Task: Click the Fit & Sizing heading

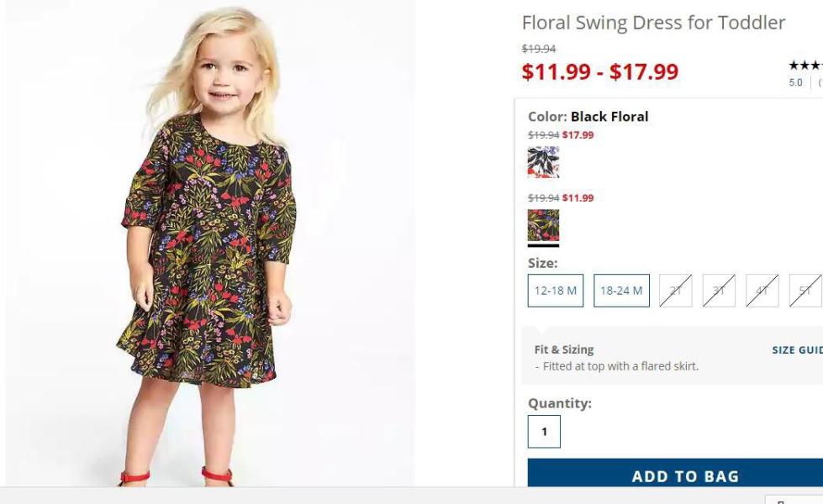Action: coord(564,349)
